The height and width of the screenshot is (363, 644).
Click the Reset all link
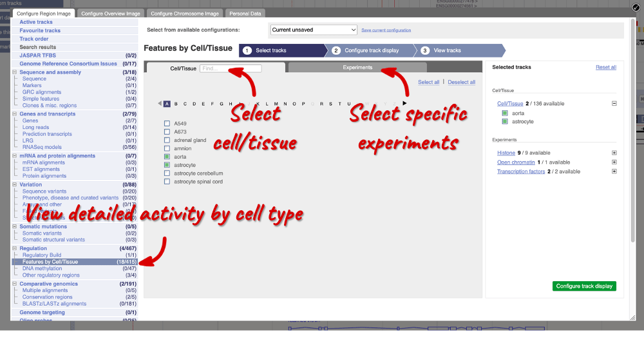point(606,68)
